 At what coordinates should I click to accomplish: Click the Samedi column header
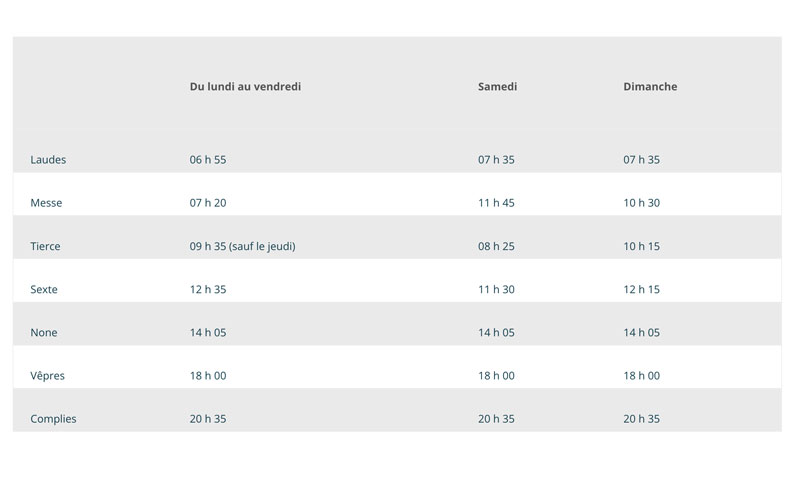click(x=497, y=87)
